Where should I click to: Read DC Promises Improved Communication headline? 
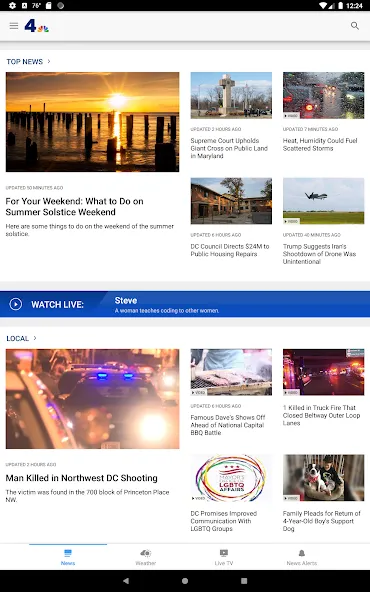click(x=224, y=521)
